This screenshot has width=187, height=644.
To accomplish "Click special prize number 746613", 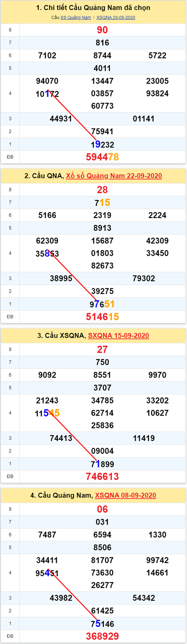I will click(102, 476).
